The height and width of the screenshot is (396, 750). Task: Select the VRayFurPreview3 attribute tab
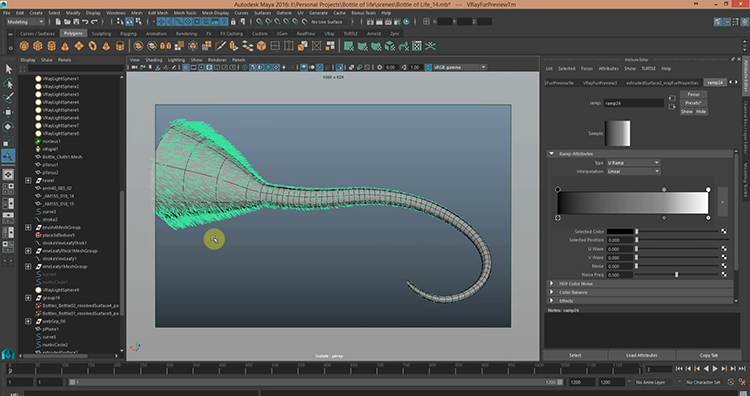[x=600, y=83]
